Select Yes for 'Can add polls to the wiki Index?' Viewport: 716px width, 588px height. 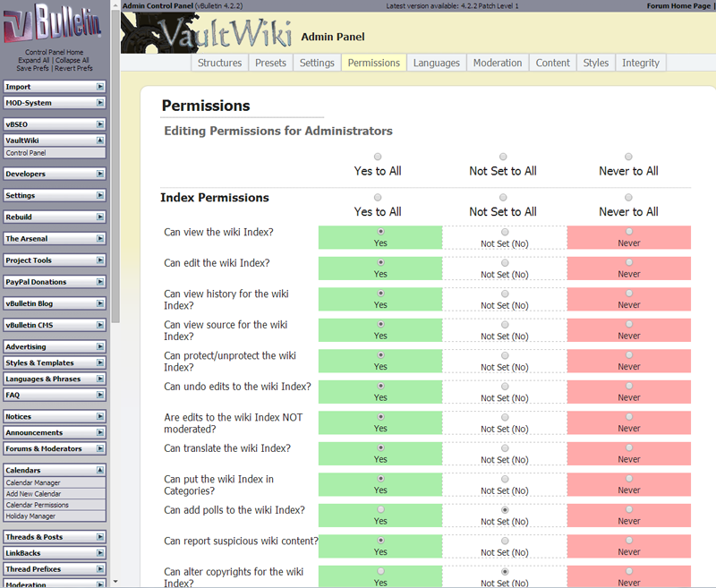380,509
